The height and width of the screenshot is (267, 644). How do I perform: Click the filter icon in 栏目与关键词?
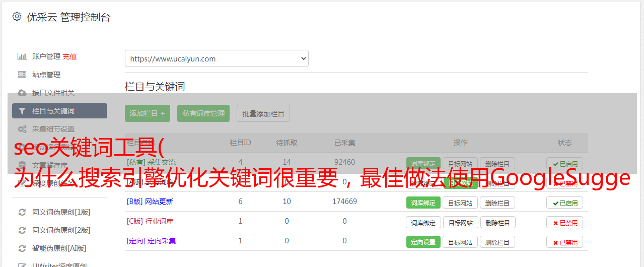[x=22, y=111]
